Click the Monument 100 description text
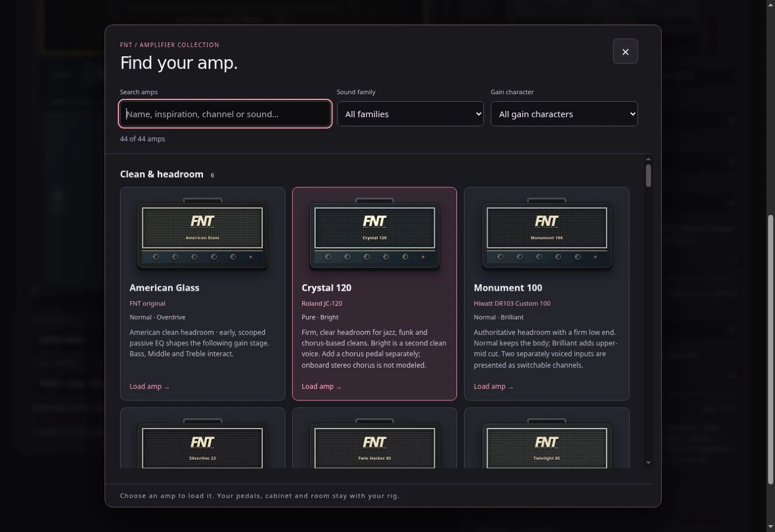Image resolution: width=775 pixels, height=532 pixels. pos(546,349)
